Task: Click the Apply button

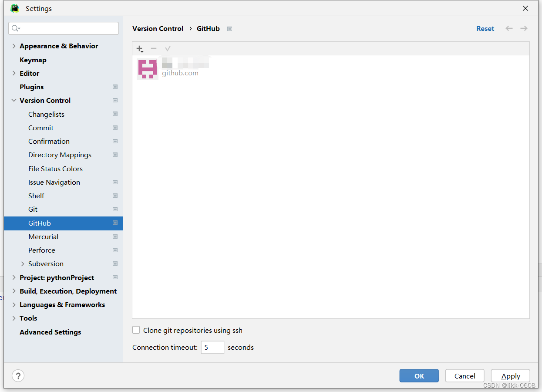Action: click(511, 376)
